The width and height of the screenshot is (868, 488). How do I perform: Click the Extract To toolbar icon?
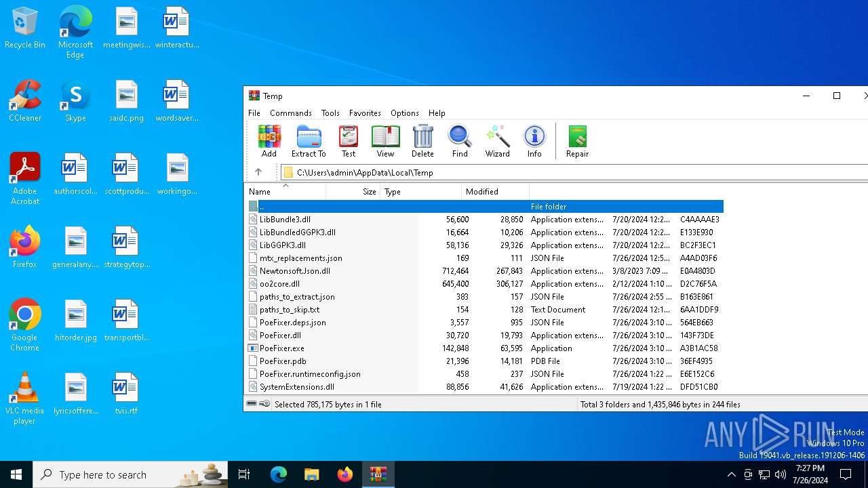pyautogui.click(x=309, y=141)
